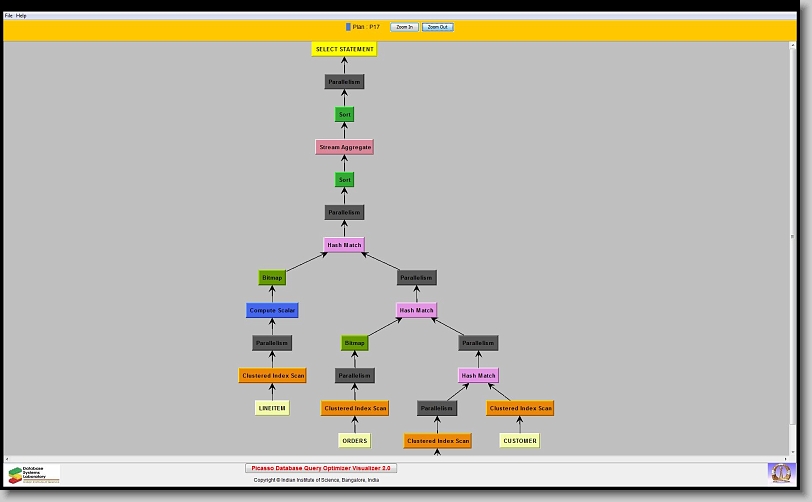Click the Parallelism node below SELECT STATEMENT
This screenshot has width=812, height=502.
pyautogui.click(x=344, y=82)
